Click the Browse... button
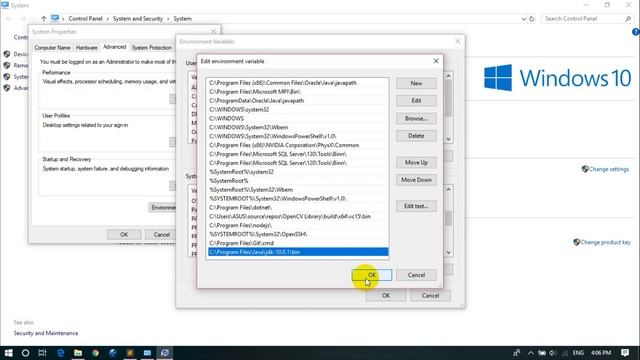Viewport: 640px width, 360px height. point(416,118)
